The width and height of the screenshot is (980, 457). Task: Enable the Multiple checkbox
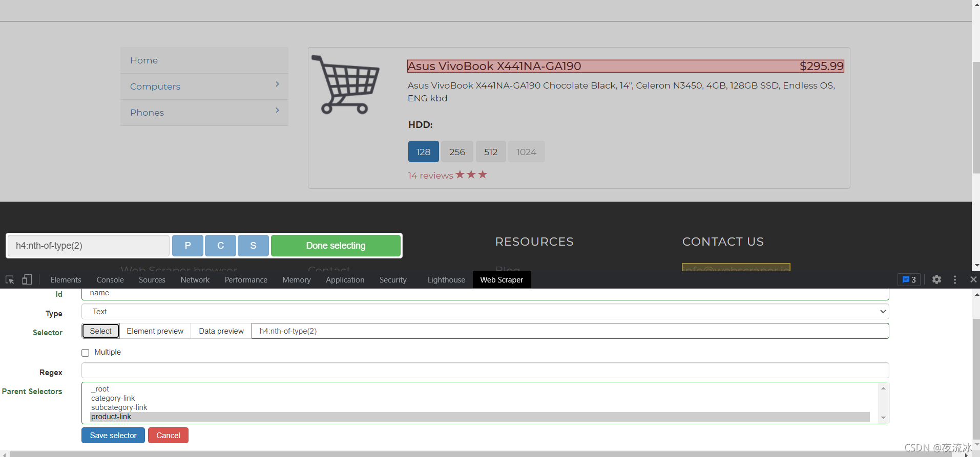point(86,353)
